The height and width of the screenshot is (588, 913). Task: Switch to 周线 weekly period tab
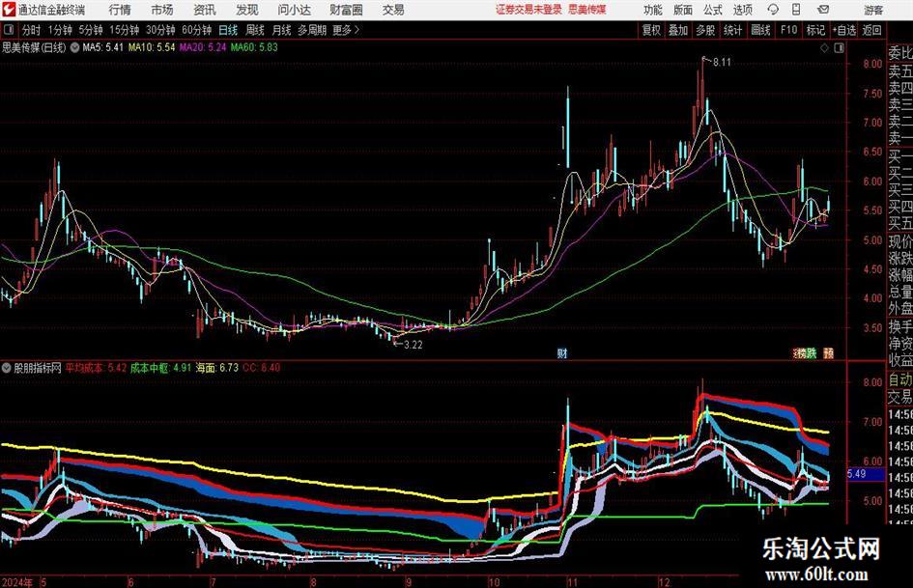[255, 30]
